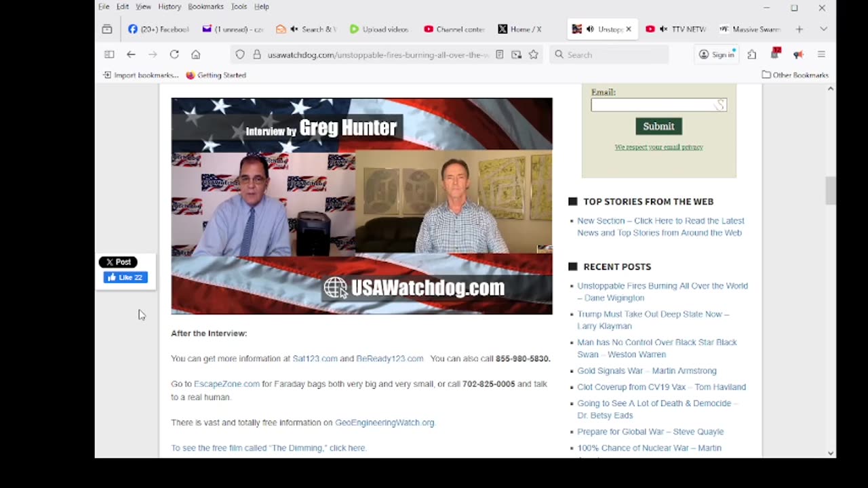Screen dimensions: 868x488
Task: Open Clot Coverup from CV19 Vax post
Action: click(661, 387)
